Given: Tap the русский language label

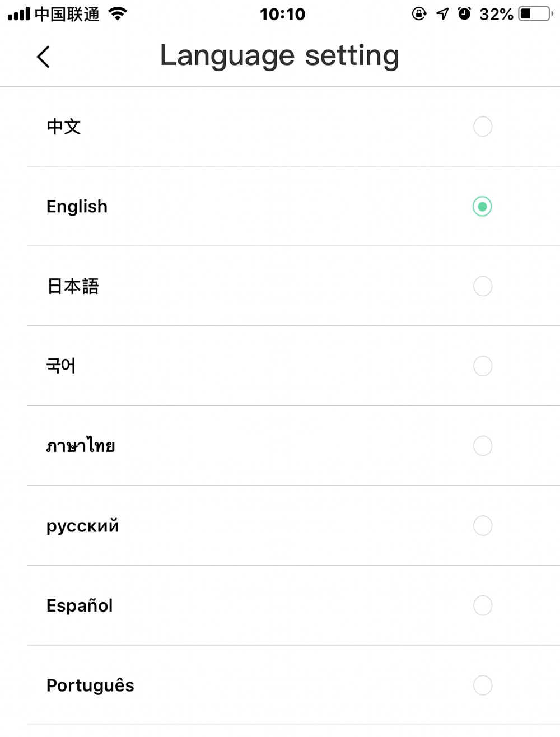Looking at the screenshot, I should (x=82, y=526).
